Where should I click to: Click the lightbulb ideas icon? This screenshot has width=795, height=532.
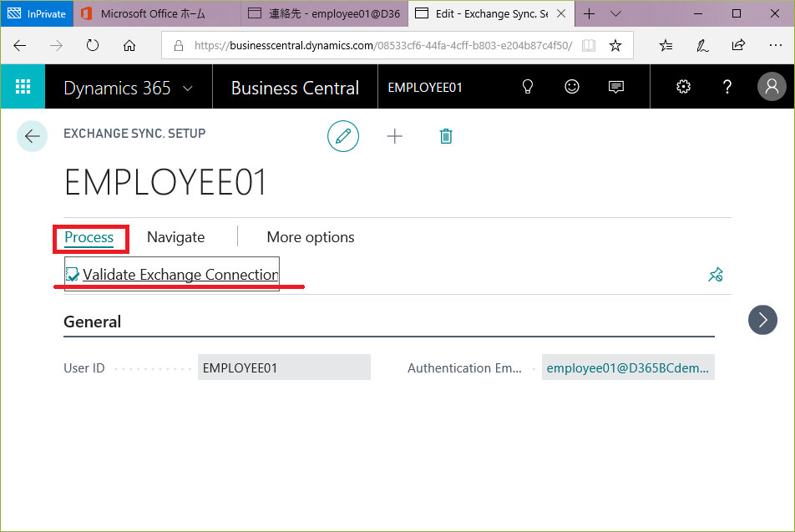point(527,87)
